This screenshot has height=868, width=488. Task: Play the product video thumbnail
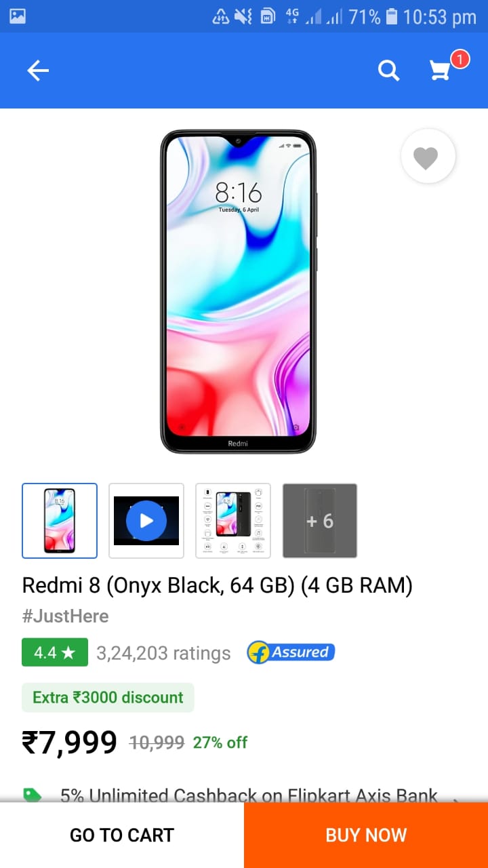click(146, 521)
